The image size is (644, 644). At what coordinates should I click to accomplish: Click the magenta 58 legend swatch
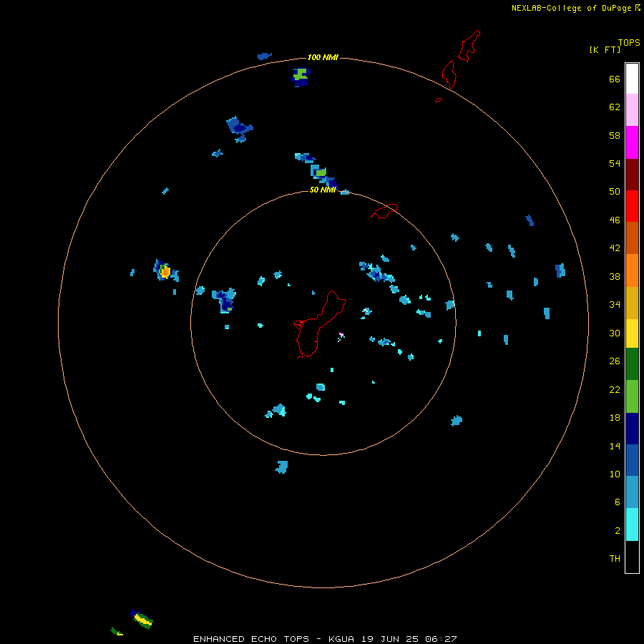click(632, 142)
